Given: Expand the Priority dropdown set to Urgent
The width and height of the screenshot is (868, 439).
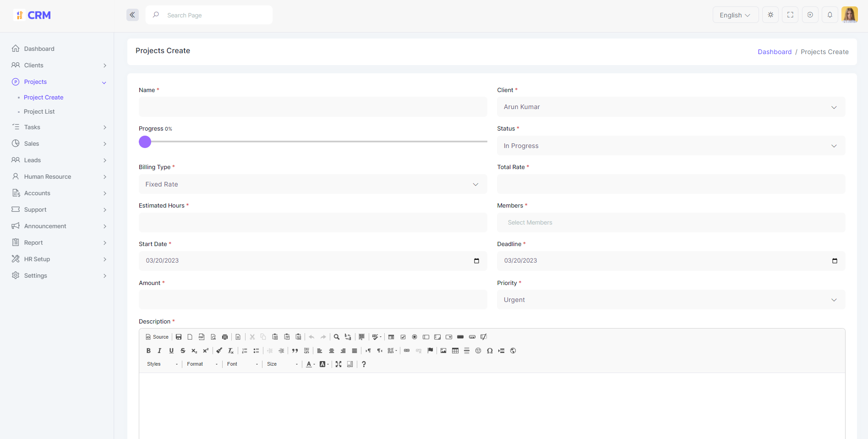Looking at the screenshot, I should (x=671, y=300).
